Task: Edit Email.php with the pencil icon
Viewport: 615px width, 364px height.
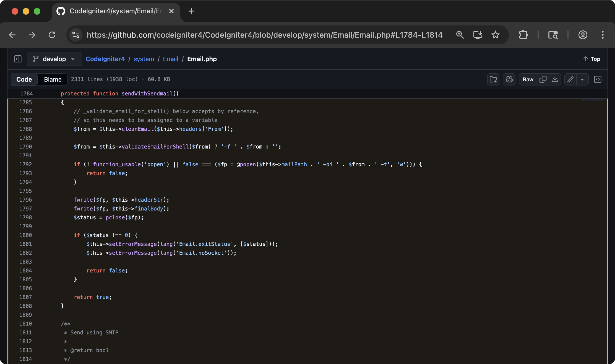Action: pos(570,79)
